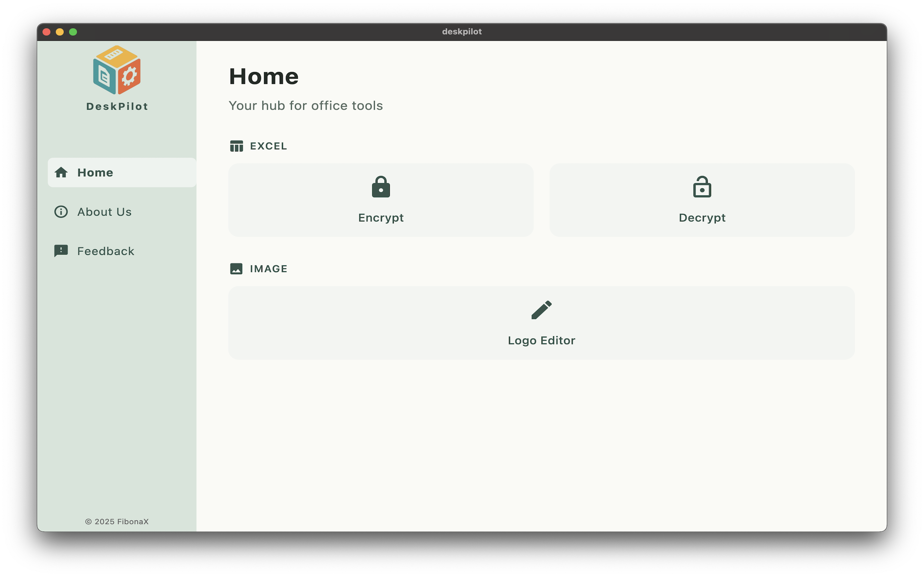
Task: Open the Encrypt tool
Action: [380, 200]
